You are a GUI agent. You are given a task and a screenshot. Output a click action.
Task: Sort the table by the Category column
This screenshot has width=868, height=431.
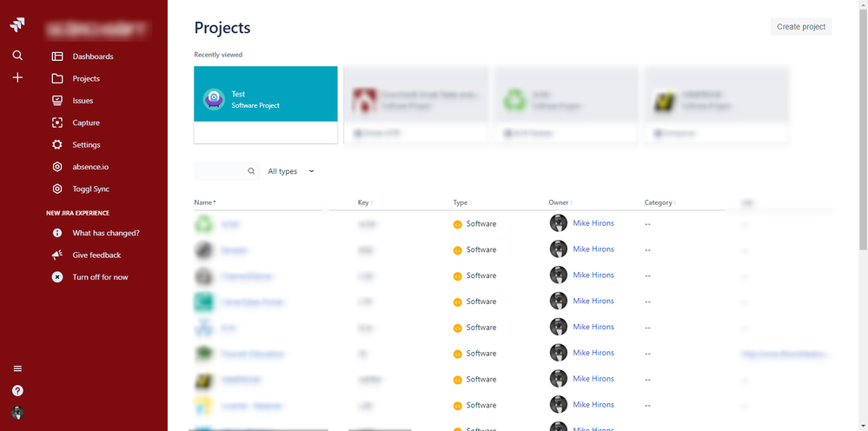659,202
